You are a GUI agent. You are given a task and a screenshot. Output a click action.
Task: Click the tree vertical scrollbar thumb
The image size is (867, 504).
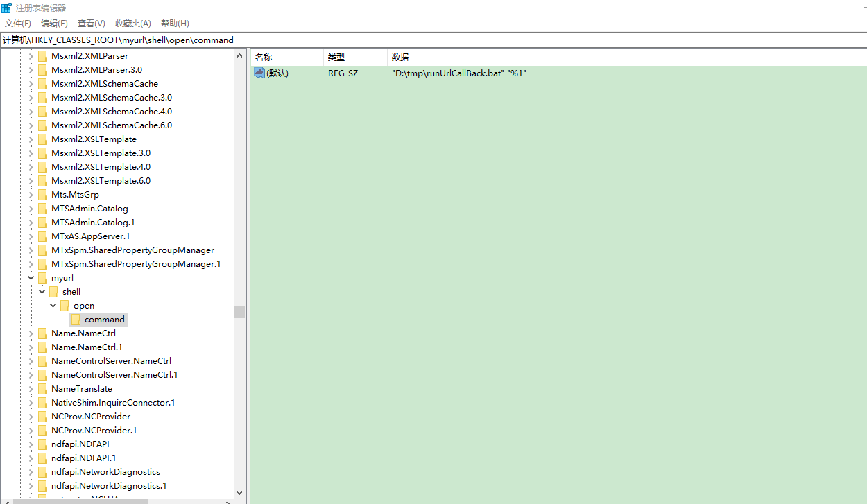tap(240, 311)
